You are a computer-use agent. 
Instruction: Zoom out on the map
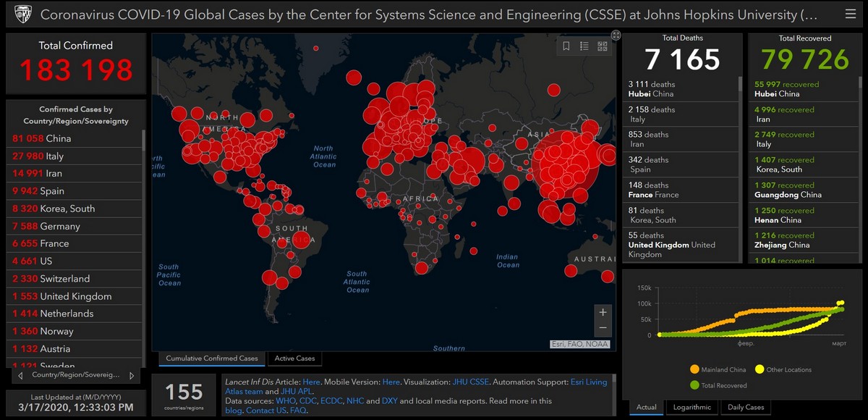(x=602, y=329)
